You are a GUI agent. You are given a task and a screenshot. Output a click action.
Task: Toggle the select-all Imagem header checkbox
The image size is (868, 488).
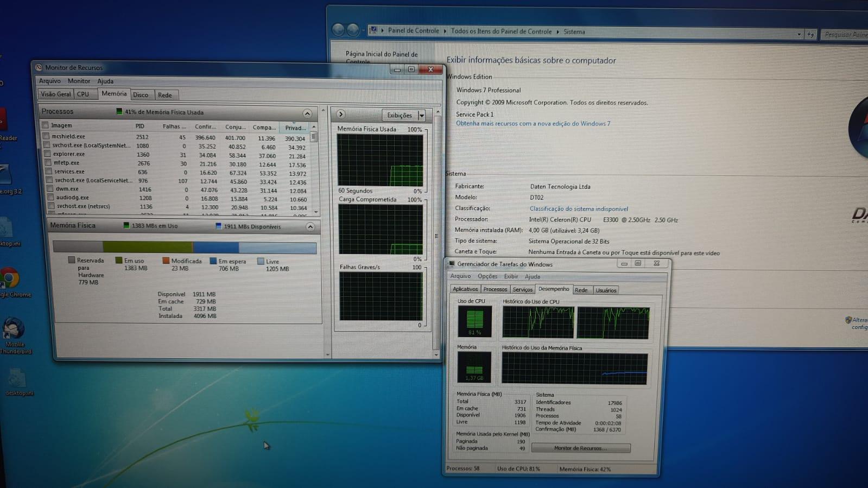click(45, 125)
